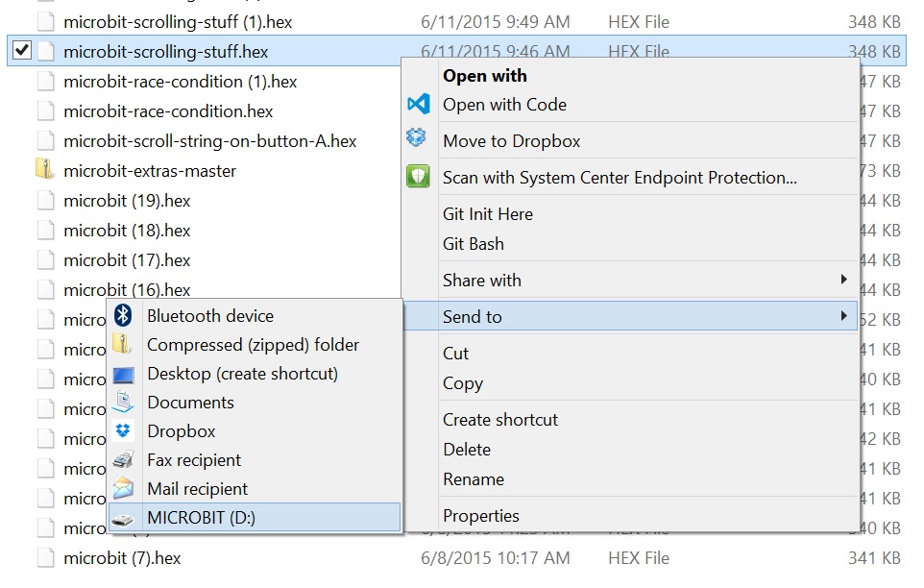Uncheck the microbit-scrolling-stuff.hex checkbox
924x588 pixels.
tap(23, 51)
